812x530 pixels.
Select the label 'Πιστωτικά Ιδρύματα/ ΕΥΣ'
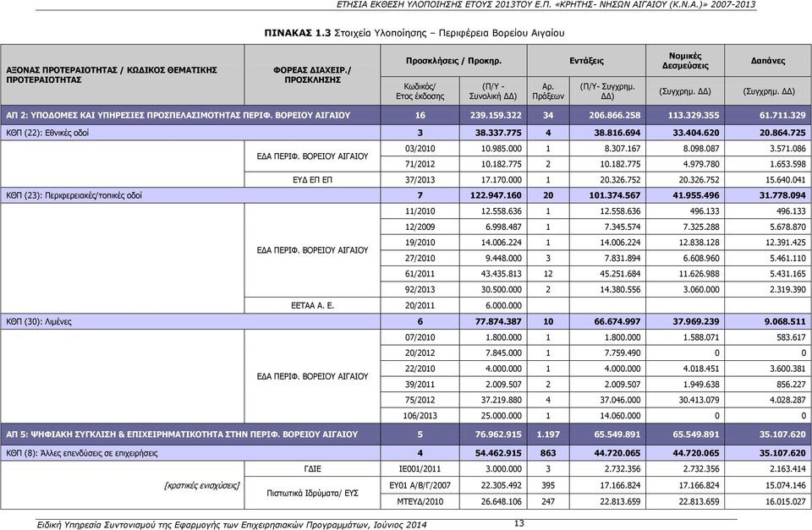point(312,494)
